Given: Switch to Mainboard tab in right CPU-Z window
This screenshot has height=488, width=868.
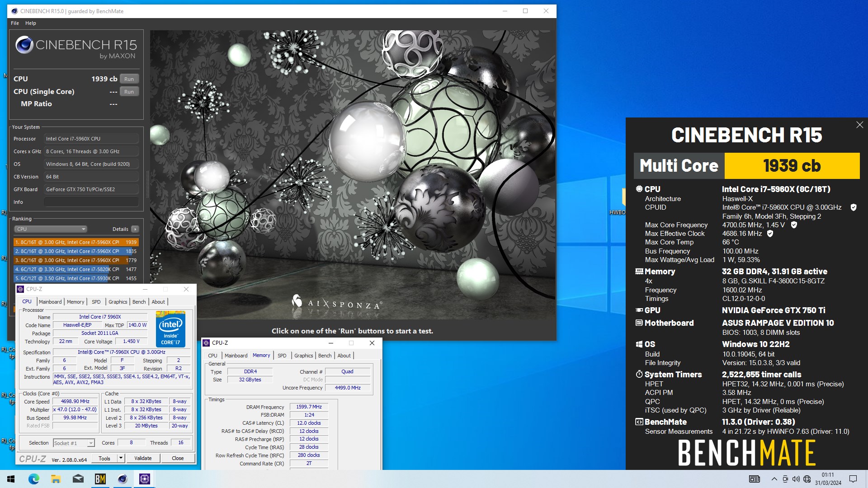Looking at the screenshot, I should click(236, 356).
